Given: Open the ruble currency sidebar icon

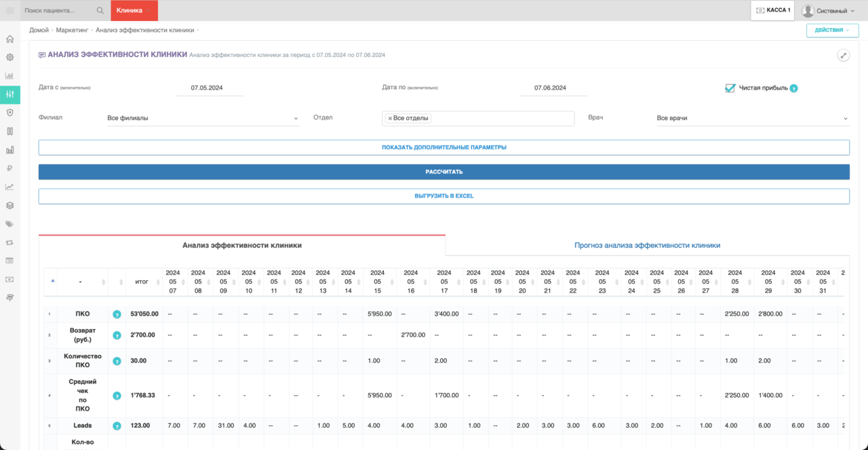Looking at the screenshot, I should point(9,168).
